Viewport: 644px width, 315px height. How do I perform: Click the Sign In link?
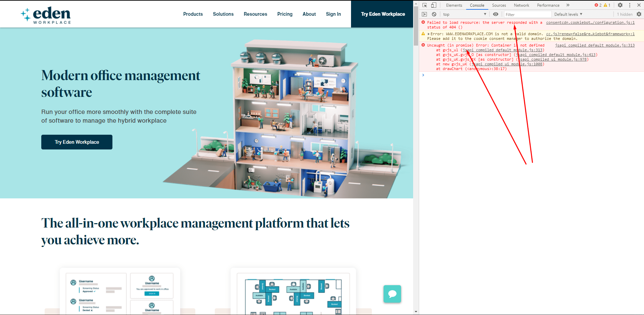coord(333,14)
